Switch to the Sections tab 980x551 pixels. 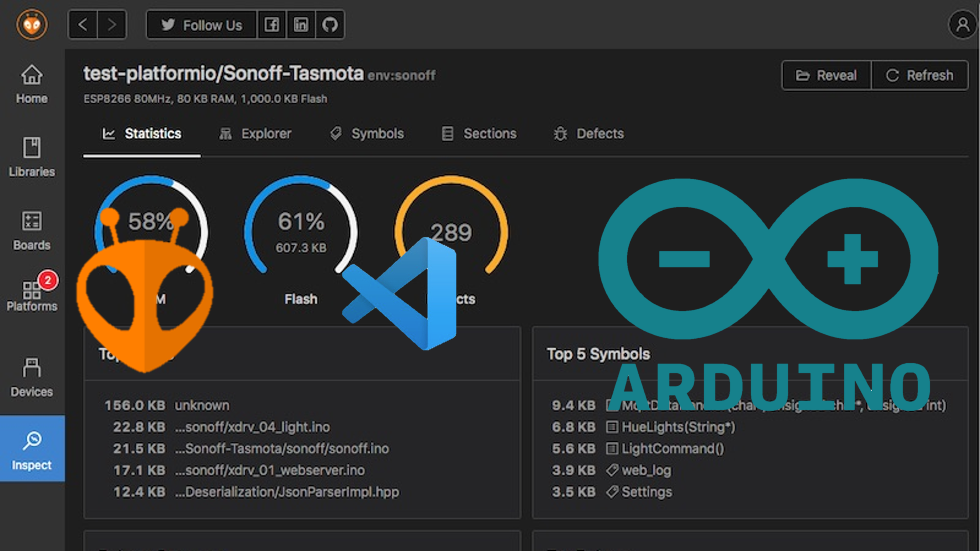pos(479,134)
